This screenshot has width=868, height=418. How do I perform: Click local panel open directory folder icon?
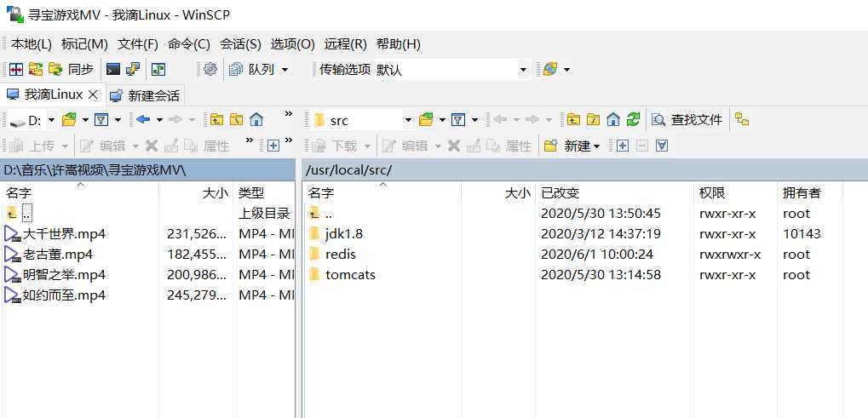pos(69,119)
